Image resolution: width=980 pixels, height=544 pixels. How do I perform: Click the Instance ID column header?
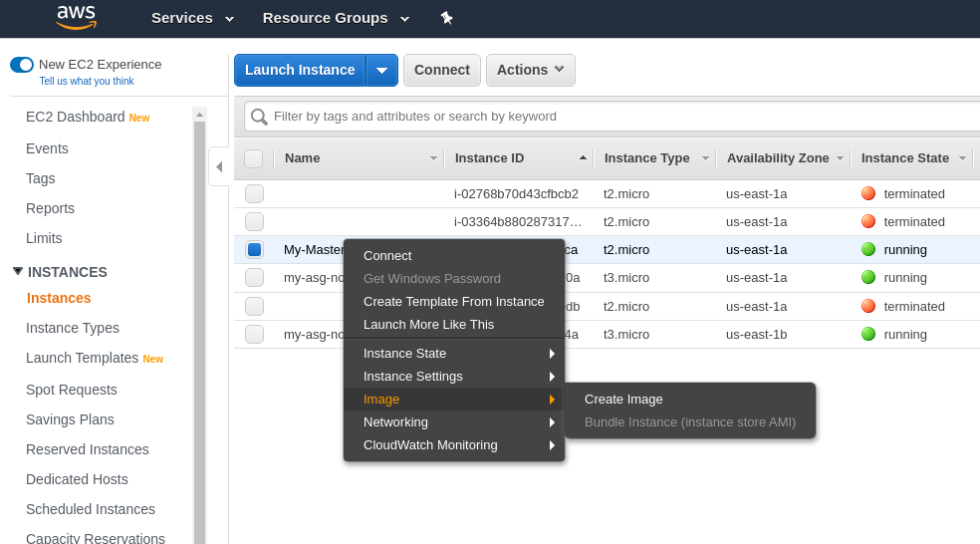pos(489,158)
